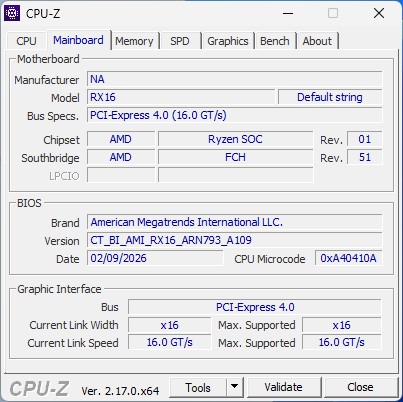Click the Model field showing RX16

tap(181, 97)
